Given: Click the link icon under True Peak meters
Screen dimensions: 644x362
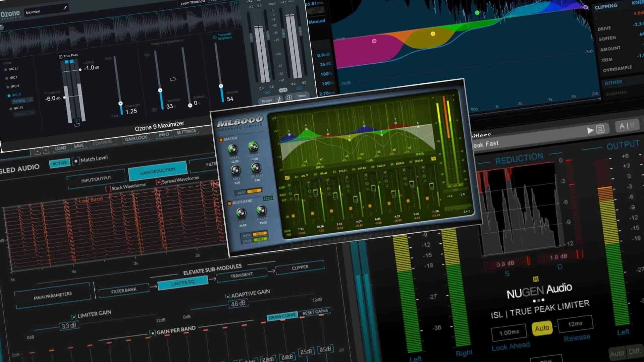Looking at the screenshot, I should (77, 125).
